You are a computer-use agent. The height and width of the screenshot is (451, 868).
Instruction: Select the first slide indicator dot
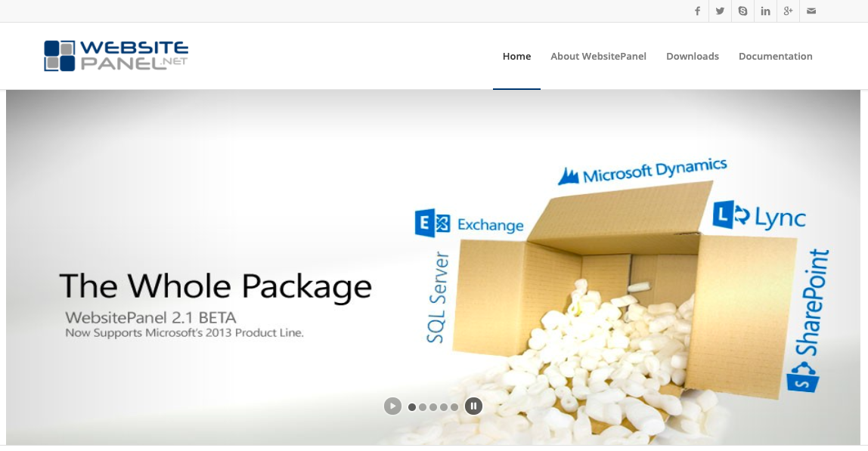coord(412,407)
